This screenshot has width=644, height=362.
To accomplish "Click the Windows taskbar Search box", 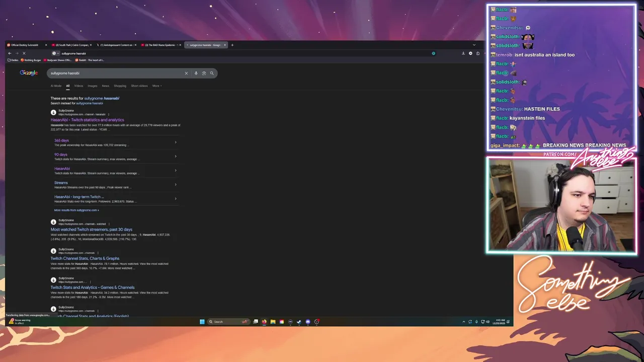I will tap(229, 322).
